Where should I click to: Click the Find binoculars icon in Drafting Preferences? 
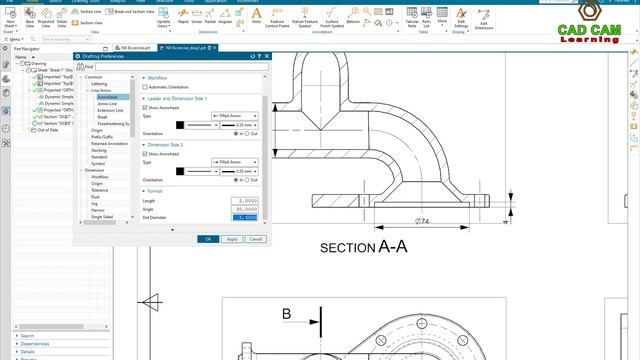coord(80,67)
